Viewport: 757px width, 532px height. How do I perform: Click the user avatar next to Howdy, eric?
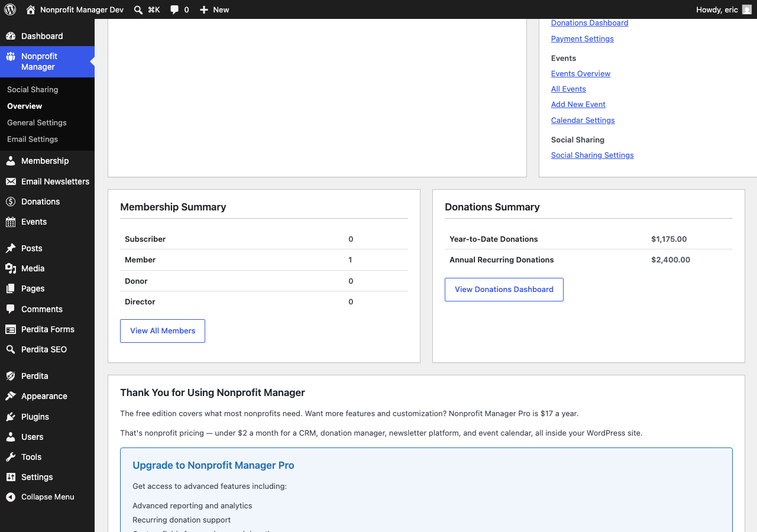[x=747, y=9]
